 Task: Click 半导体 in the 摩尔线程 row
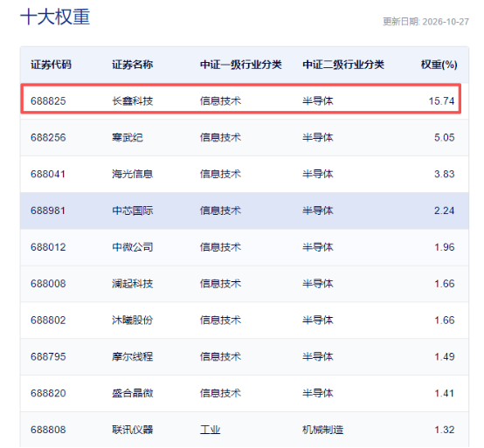(x=318, y=356)
